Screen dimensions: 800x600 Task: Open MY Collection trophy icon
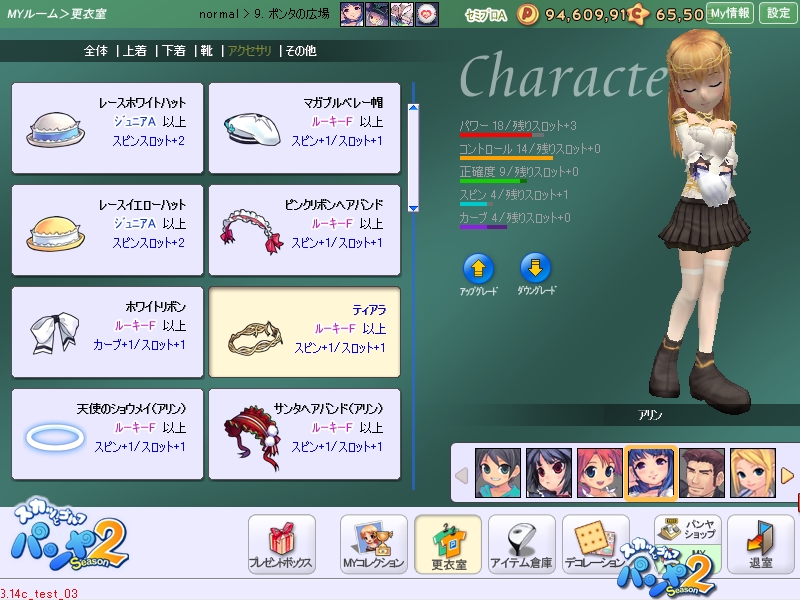click(373, 545)
